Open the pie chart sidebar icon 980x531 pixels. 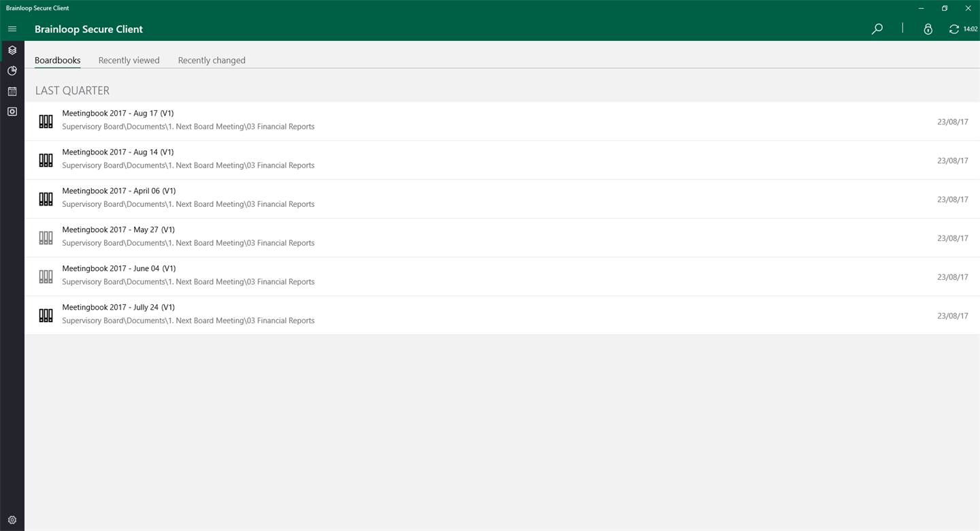tap(12, 71)
